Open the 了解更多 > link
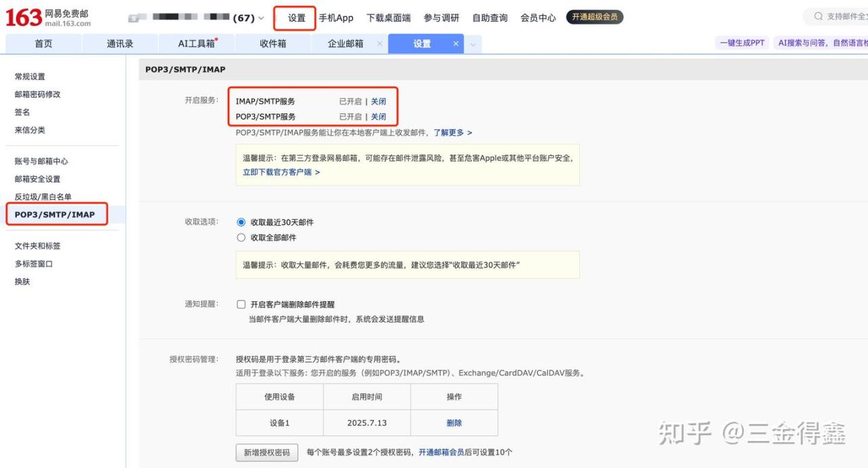The width and height of the screenshot is (868, 468). click(x=452, y=132)
